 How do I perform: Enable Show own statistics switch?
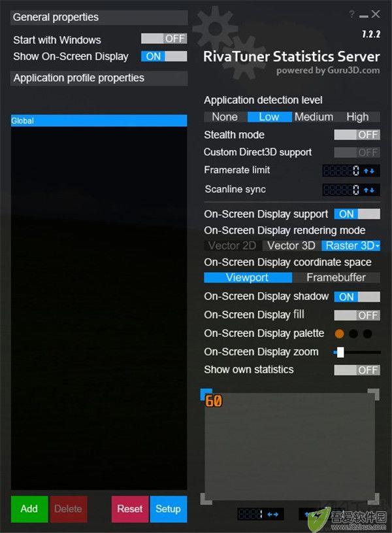tap(357, 370)
